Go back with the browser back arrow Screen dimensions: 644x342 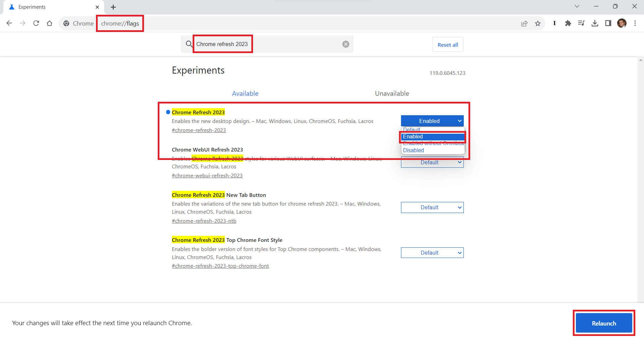[x=9, y=23]
